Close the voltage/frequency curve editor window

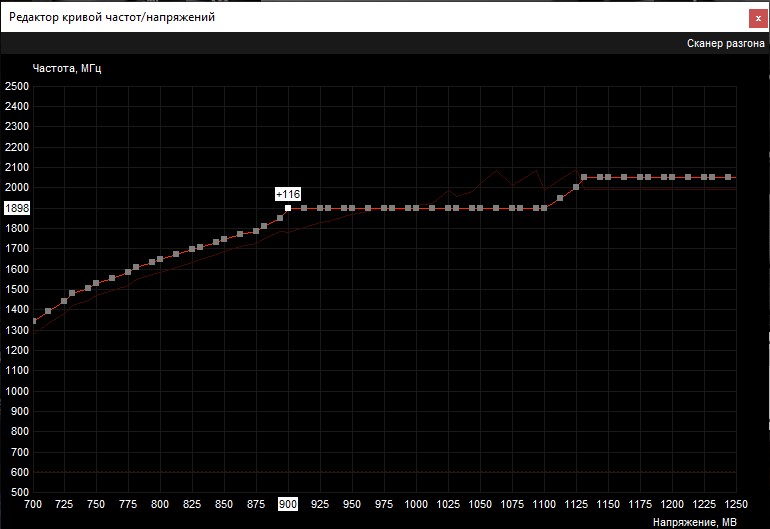(x=758, y=19)
